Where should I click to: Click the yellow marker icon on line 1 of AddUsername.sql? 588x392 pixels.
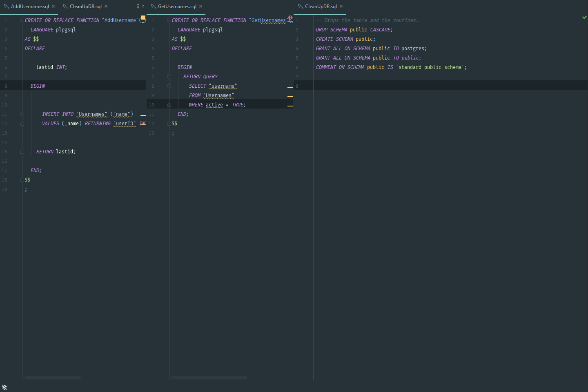(x=143, y=17)
